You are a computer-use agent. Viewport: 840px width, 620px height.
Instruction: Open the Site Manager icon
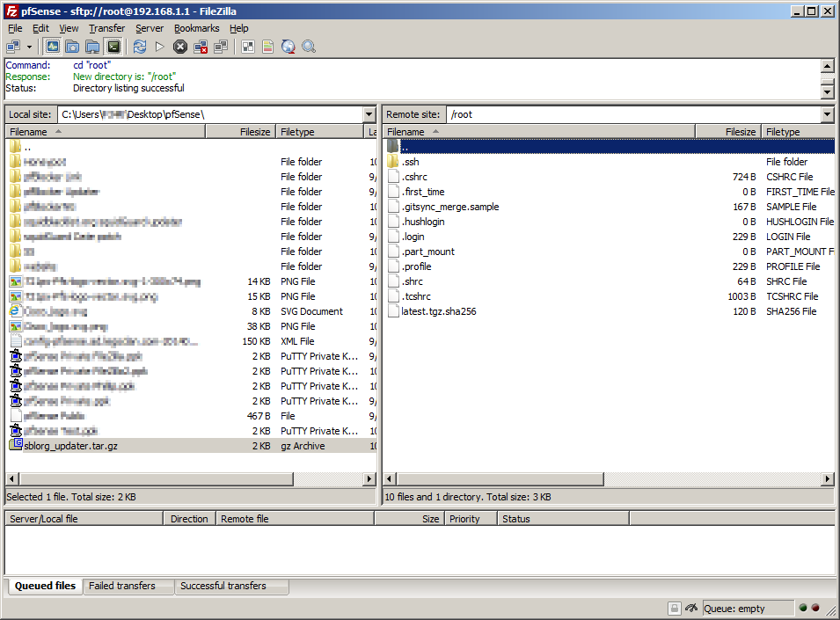(x=13, y=47)
